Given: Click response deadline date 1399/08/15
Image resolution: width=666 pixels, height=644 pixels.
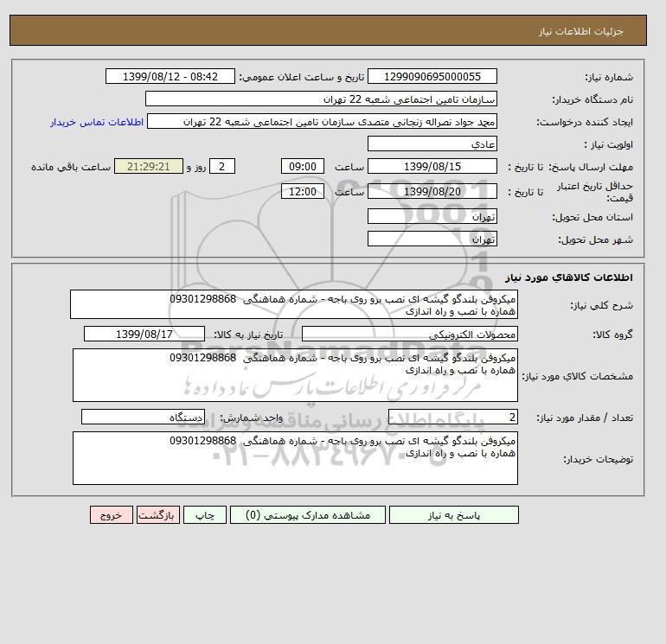Looking at the screenshot, I should click(432, 167).
